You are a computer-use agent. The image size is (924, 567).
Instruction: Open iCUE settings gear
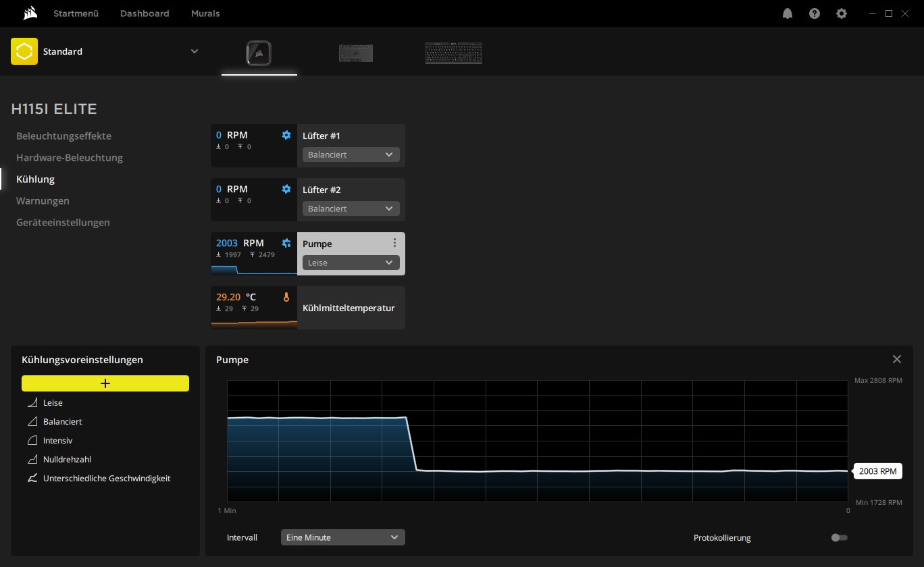842,13
